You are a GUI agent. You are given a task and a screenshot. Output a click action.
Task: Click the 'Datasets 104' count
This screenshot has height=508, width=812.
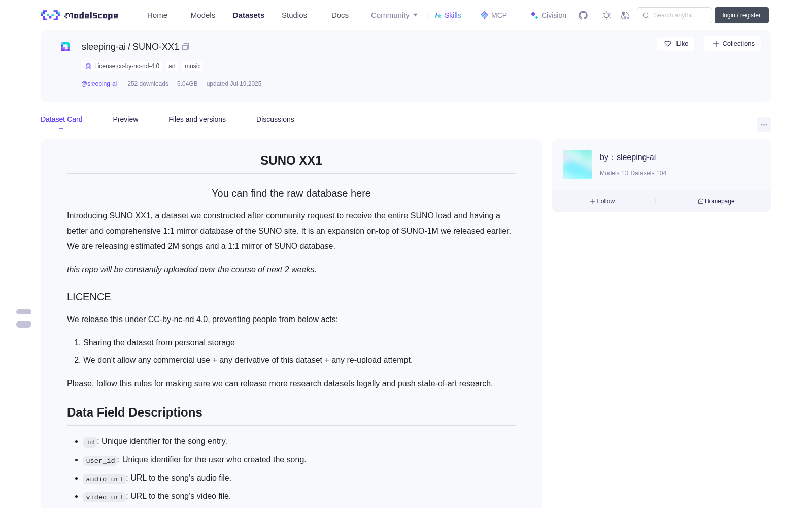click(x=649, y=173)
